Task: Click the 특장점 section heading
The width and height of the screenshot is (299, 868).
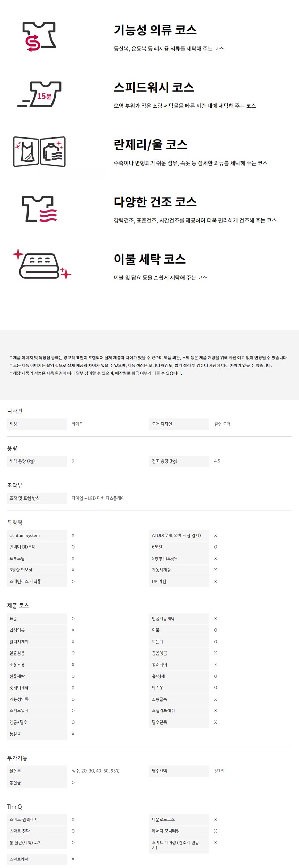Action: (15, 523)
